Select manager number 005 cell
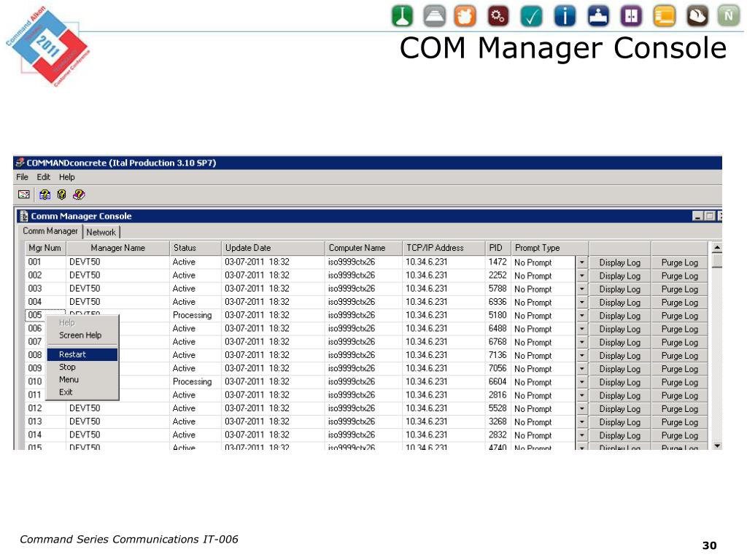Viewport: 747px width, 560px height. (44, 315)
